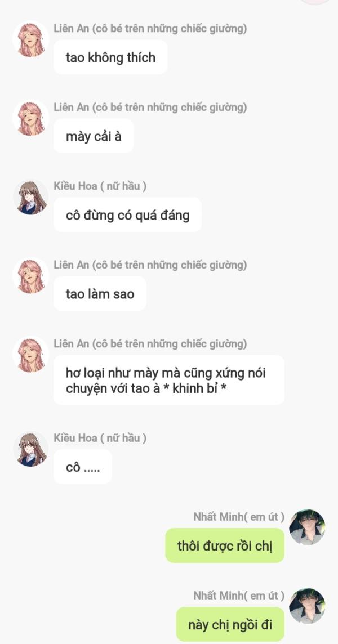Tap the green "này chị ngồi đi" bubble
This screenshot has width=338, height=644.
tap(230, 624)
